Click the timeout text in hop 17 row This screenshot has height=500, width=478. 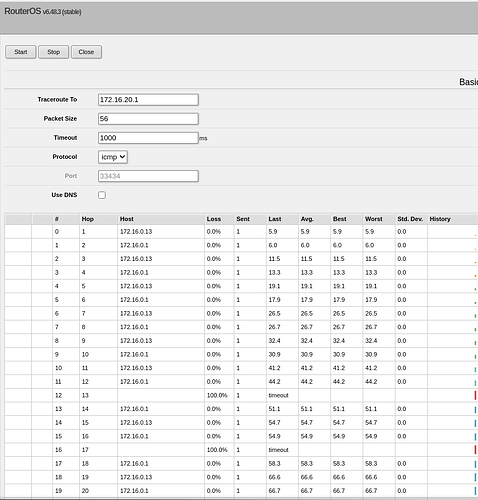[x=278, y=450]
